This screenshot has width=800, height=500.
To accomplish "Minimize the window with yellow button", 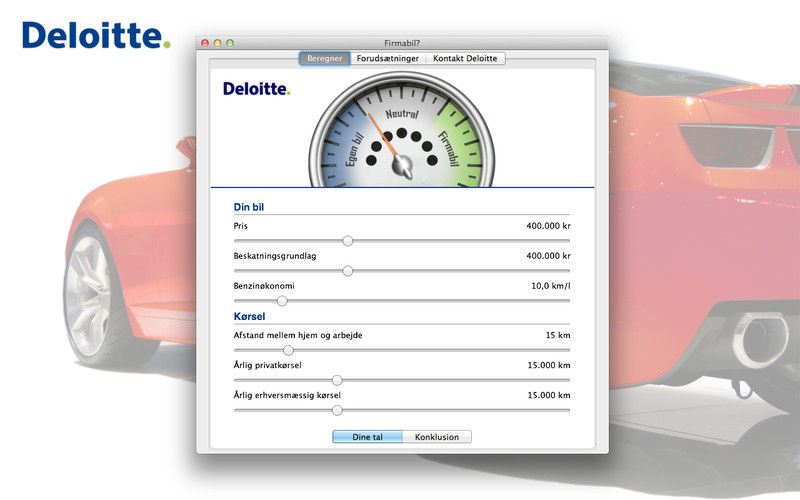I will [x=217, y=43].
